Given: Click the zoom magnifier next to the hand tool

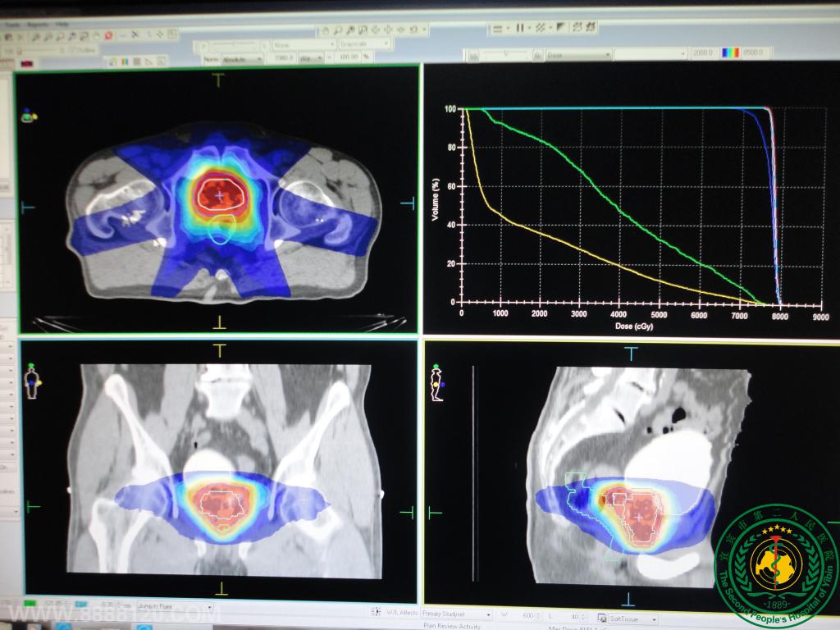Looking at the screenshot, I should (337, 30).
